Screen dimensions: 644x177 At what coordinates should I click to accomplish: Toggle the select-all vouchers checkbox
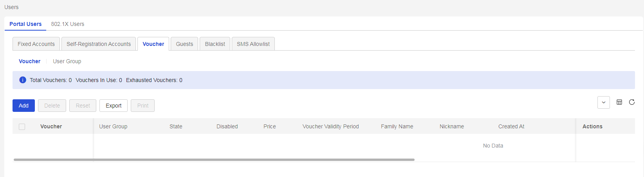(22, 127)
